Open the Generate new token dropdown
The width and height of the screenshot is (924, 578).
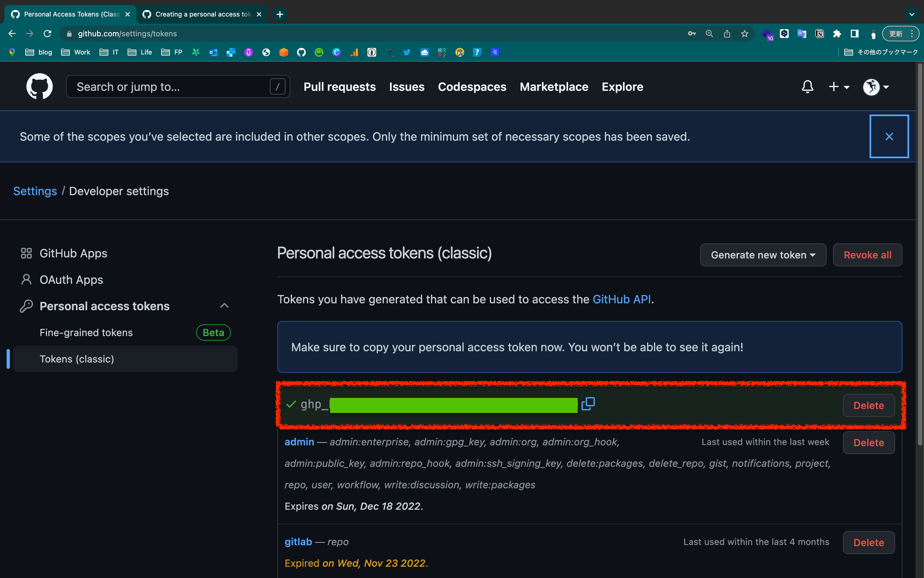point(763,255)
